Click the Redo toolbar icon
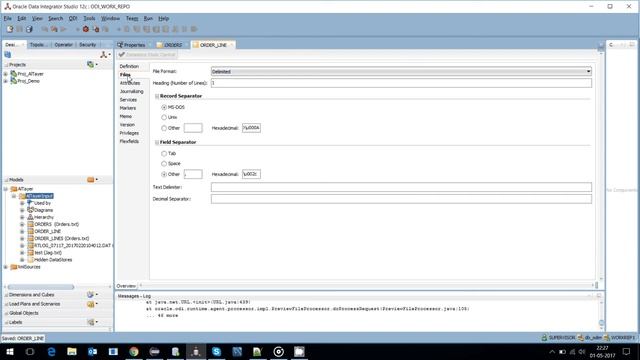640x360 pixels. coord(54,29)
